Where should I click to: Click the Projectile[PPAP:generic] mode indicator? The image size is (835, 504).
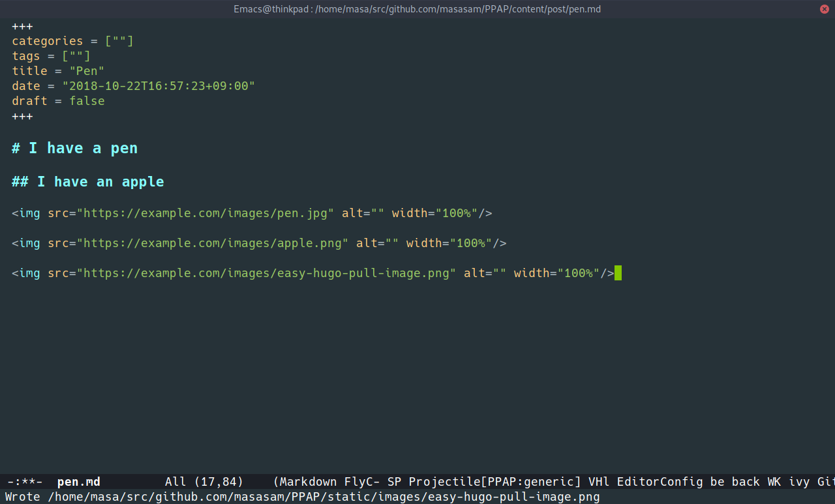[x=494, y=482]
